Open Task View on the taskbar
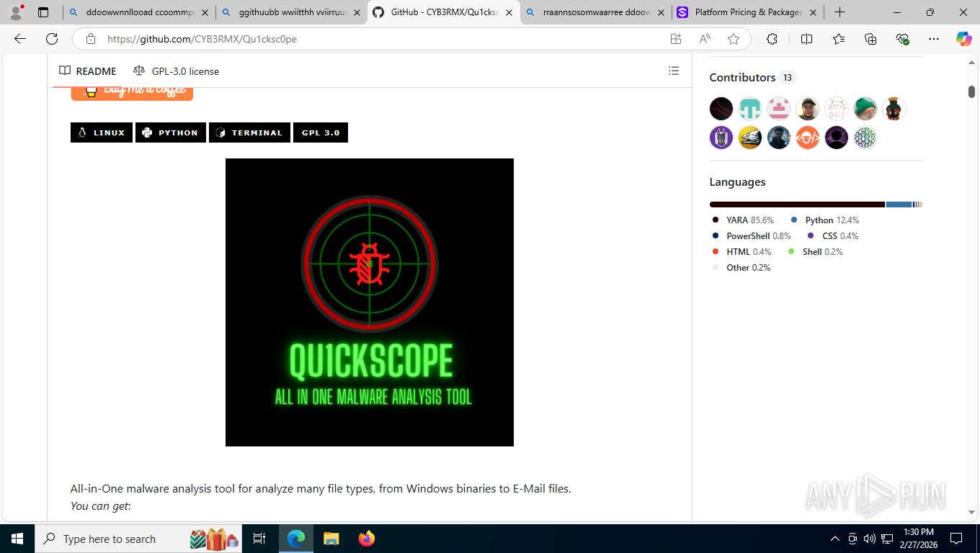The height and width of the screenshot is (553, 980). click(x=259, y=539)
